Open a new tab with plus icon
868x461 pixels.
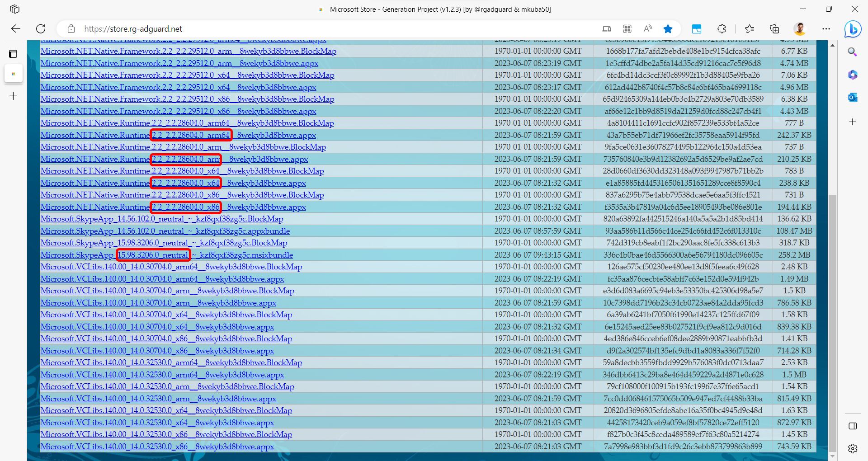point(14,96)
